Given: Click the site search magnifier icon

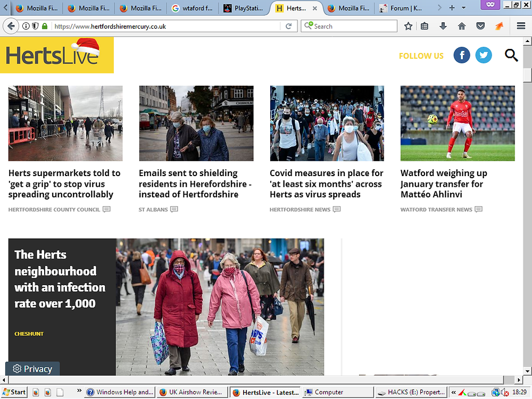Looking at the screenshot, I should point(511,55).
